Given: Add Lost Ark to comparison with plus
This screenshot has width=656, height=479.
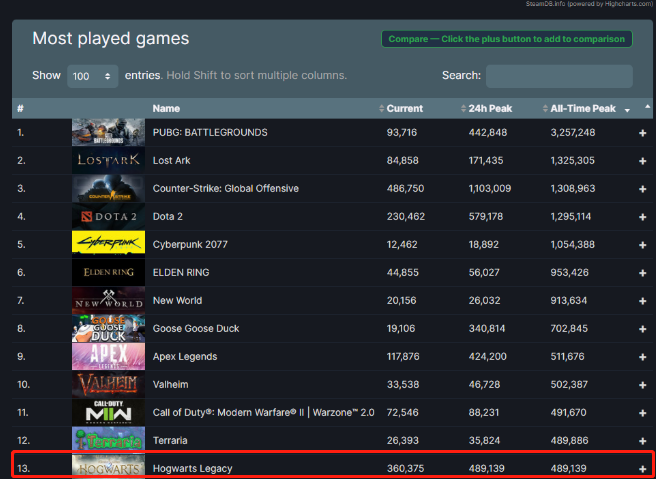Looking at the screenshot, I should [643, 161].
